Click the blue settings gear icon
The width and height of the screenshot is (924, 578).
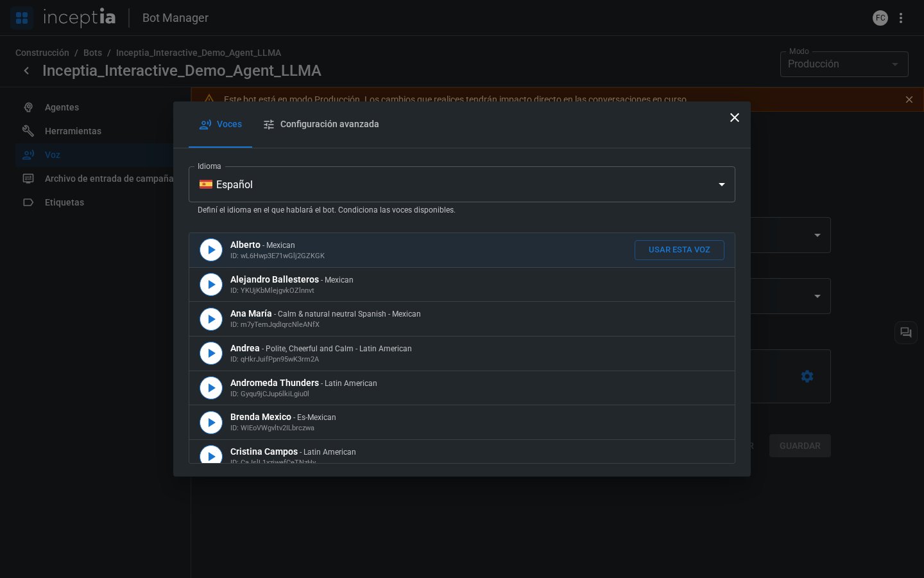point(807,376)
